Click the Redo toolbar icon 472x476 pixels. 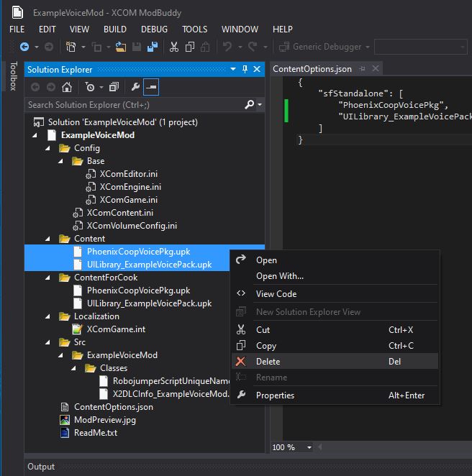click(253, 47)
